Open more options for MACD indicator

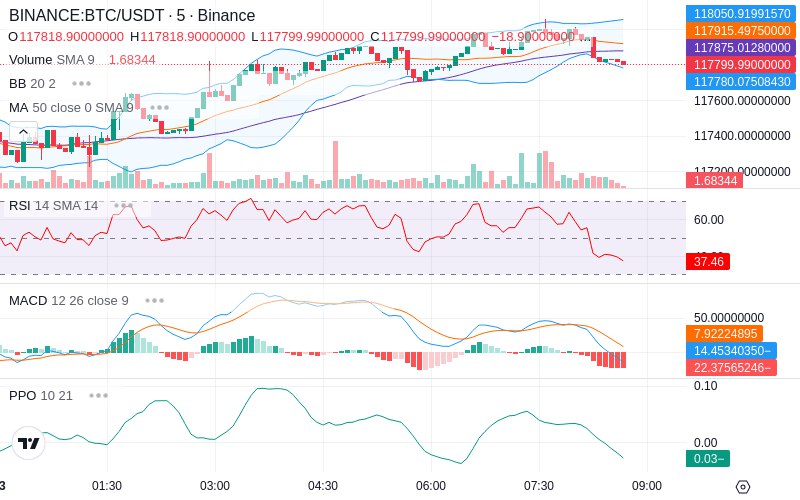pyautogui.click(x=154, y=301)
